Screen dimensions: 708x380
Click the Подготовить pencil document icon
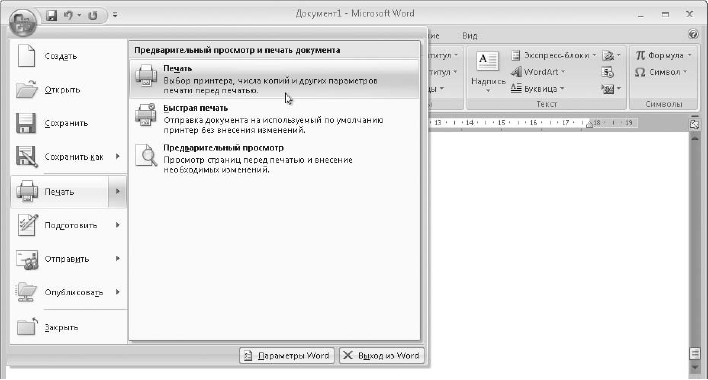[27, 225]
